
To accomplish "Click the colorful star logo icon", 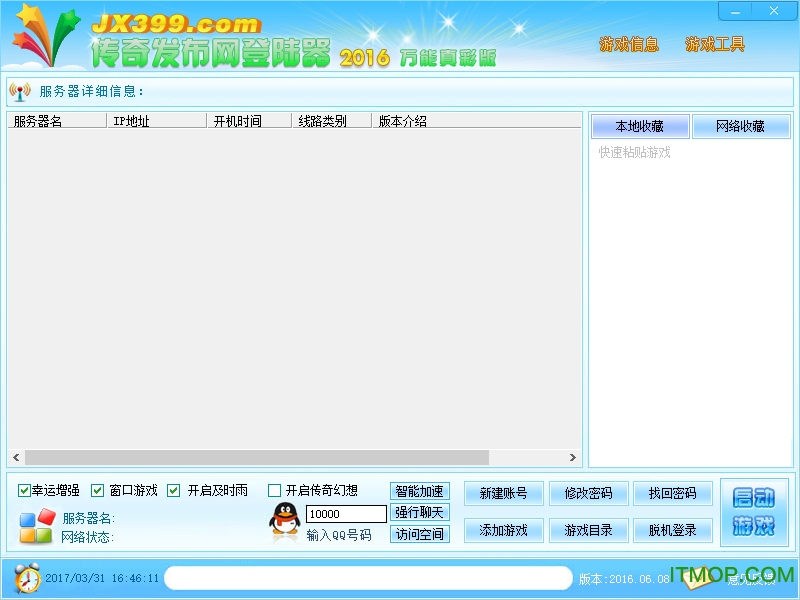I will pyautogui.click(x=46, y=35).
